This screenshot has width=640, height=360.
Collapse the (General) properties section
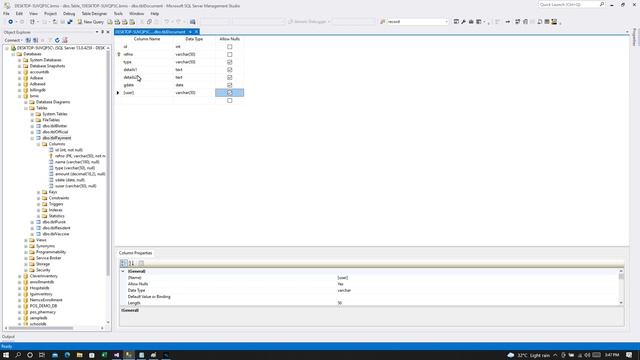[x=123, y=271]
